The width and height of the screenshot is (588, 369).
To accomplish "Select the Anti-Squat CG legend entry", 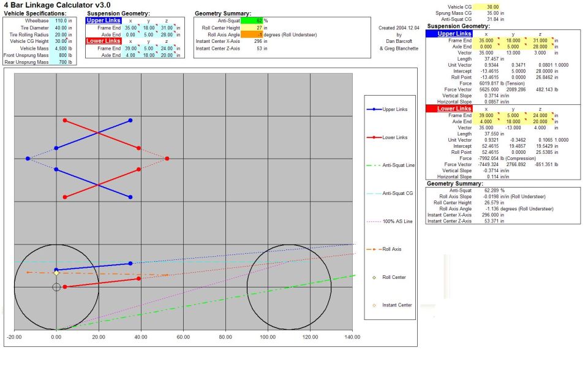I will (390, 193).
